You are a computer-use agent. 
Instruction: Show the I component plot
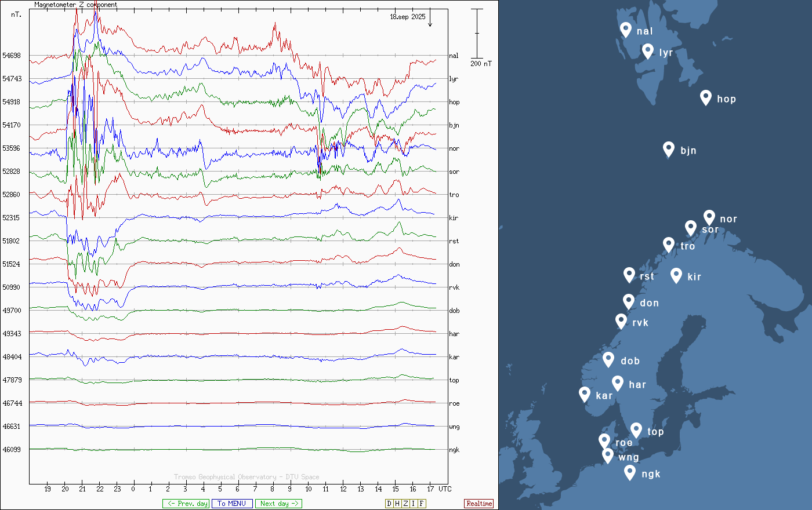(413, 504)
